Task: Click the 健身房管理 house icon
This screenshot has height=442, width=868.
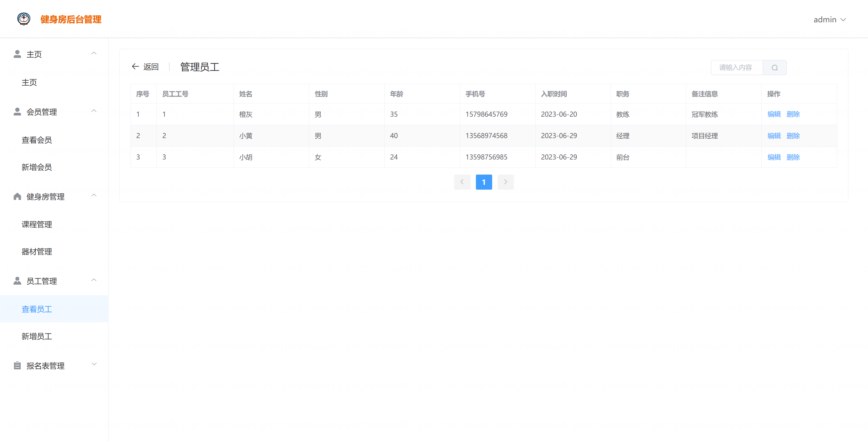Action: (17, 197)
